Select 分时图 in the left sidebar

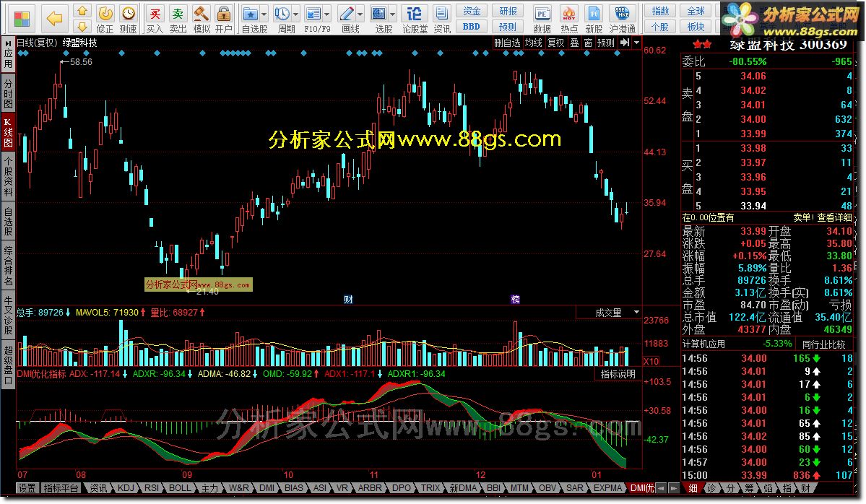tap(8, 93)
